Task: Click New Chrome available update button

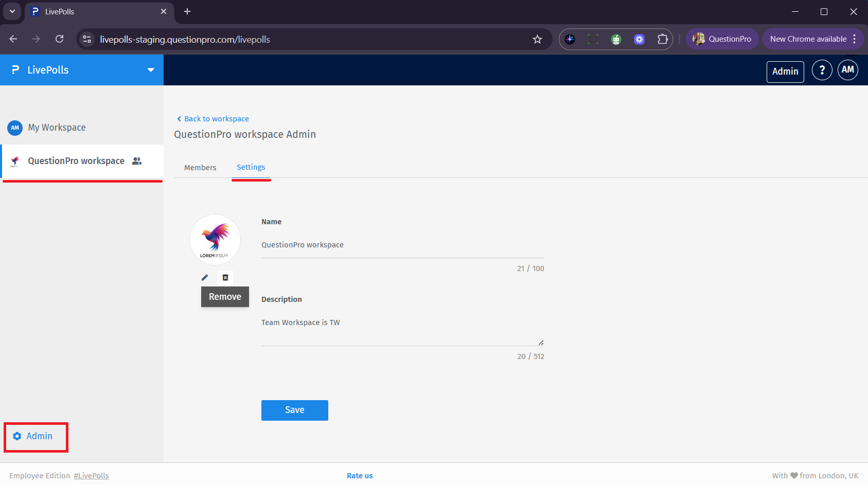Action: tap(808, 39)
